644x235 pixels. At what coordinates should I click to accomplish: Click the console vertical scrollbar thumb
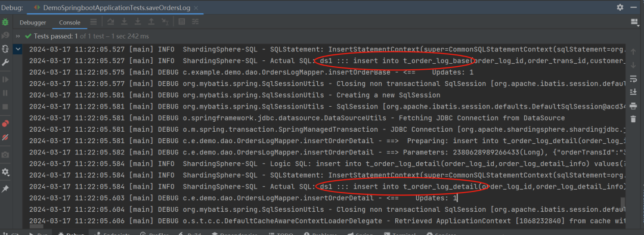tap(623, 203)
